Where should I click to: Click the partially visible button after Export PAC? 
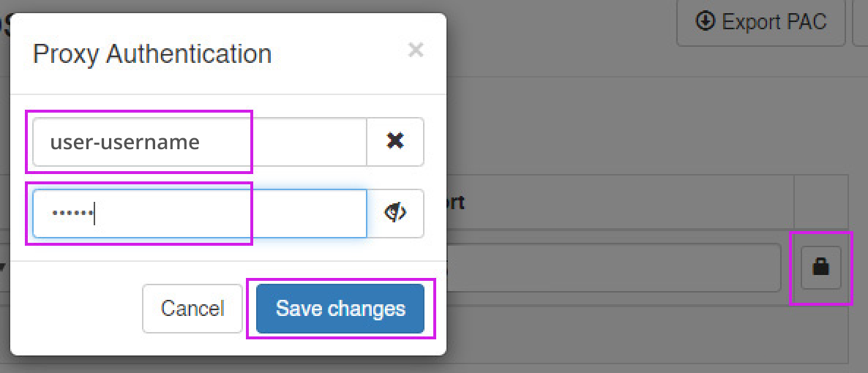coord(861,22)
